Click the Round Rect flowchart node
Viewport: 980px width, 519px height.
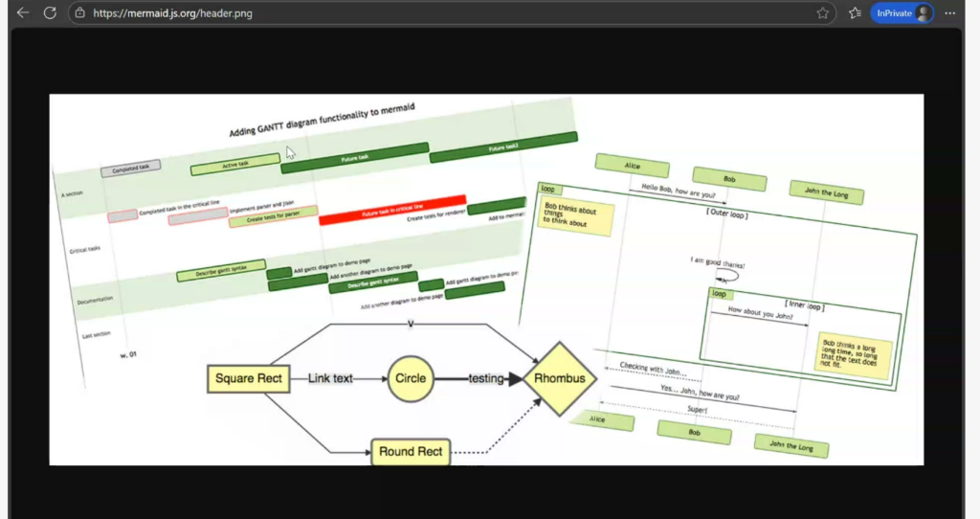pos(411,451)
